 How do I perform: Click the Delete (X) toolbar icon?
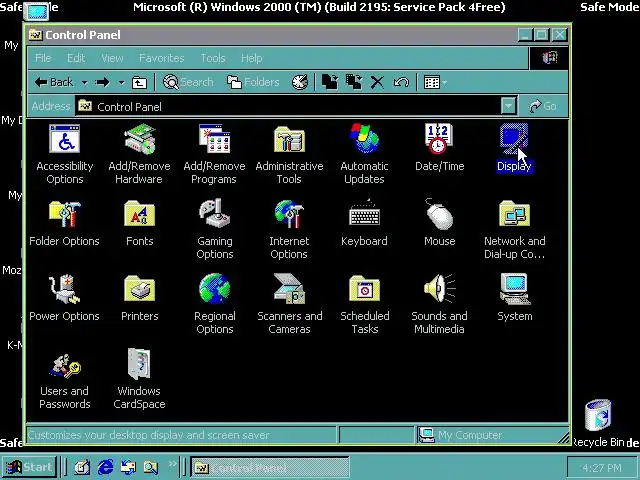coord(377,82)
